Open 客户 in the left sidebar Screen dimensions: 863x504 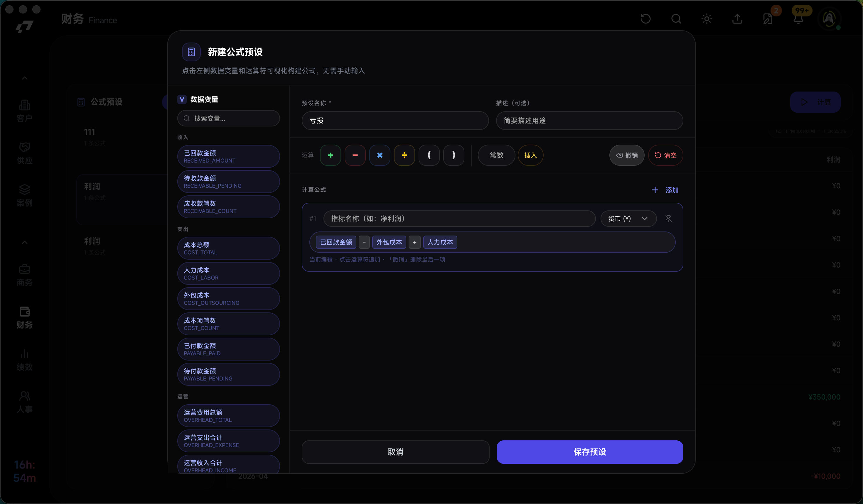pyautogui.click(x=25, y=111)
